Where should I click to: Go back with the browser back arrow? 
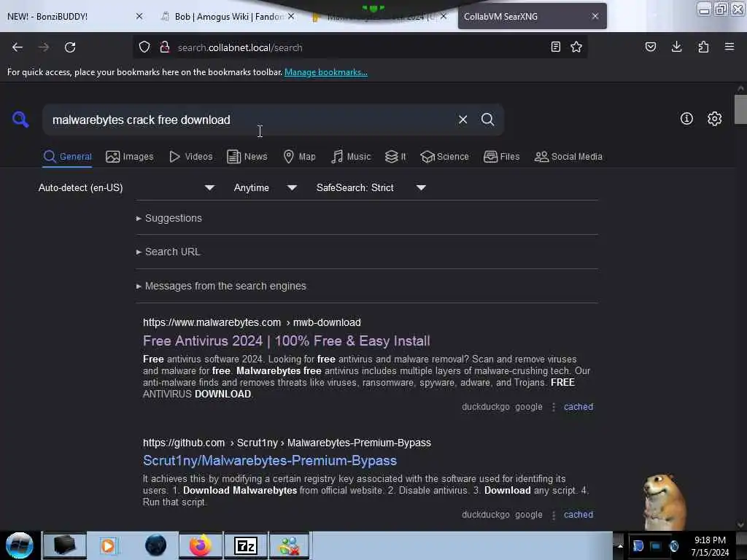(x=18, y=47)
